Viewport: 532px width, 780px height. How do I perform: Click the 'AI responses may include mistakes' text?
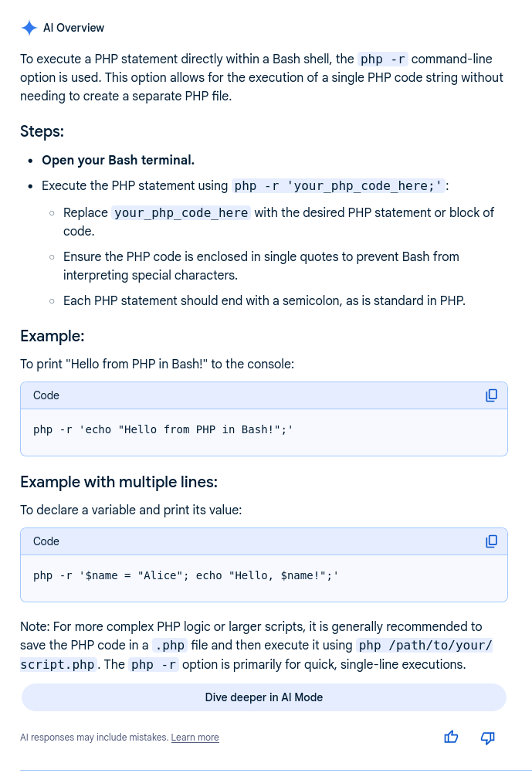pyautogui.click(x=93, y=738)
